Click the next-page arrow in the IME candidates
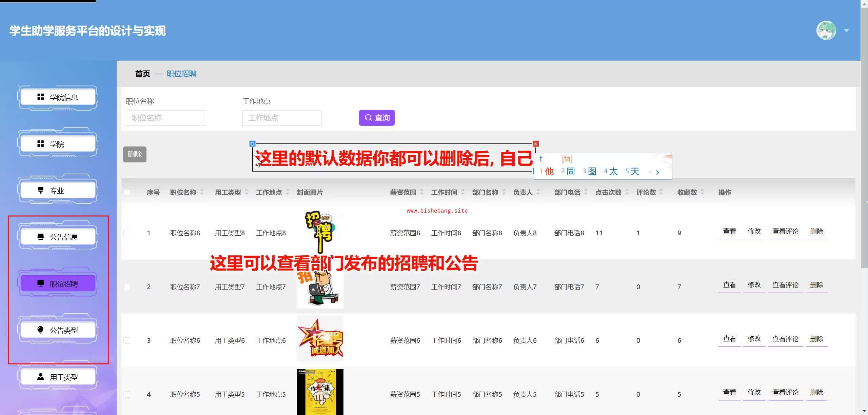 [657, 172]
